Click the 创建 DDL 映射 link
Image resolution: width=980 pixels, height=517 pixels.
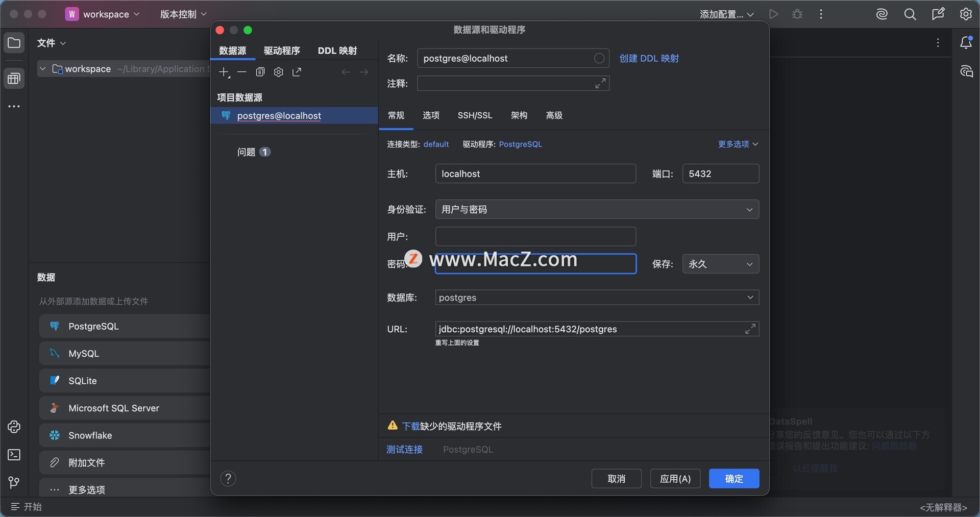(x=649, y=58)
